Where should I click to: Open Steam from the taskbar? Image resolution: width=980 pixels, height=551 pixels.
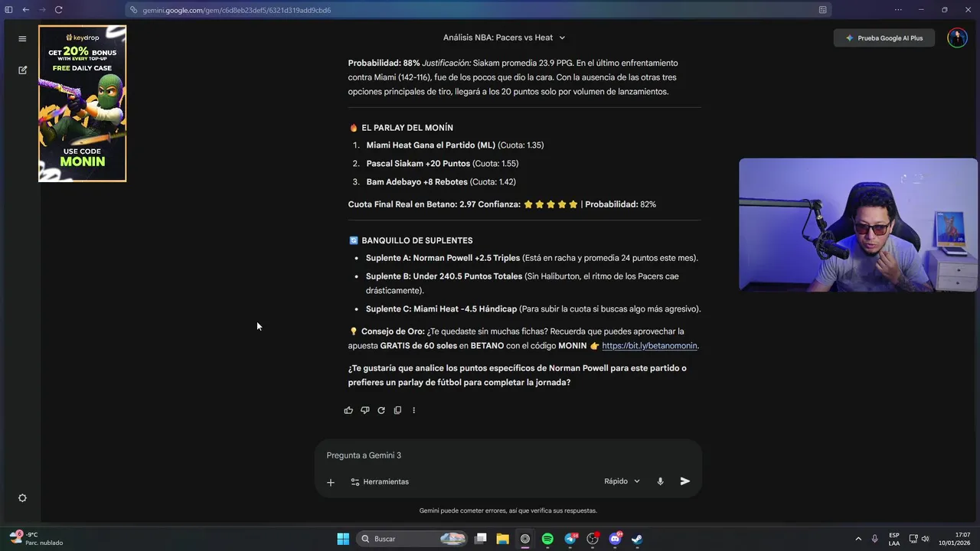637,539
